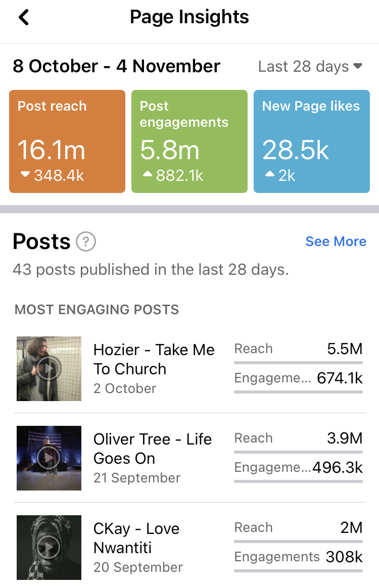Open the Posts help question mark icon
379x588 pixels.
coord(86,242)
